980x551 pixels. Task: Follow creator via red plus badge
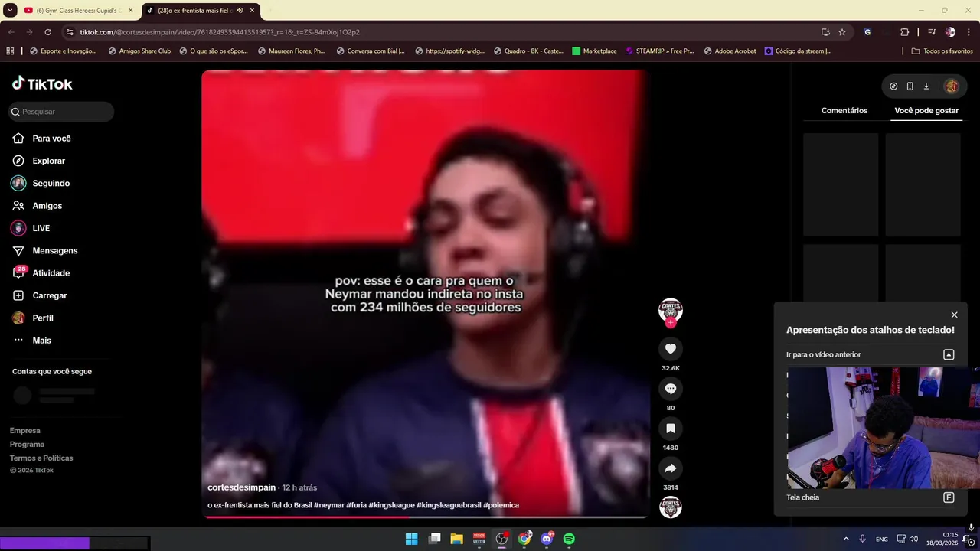[671, 323]
